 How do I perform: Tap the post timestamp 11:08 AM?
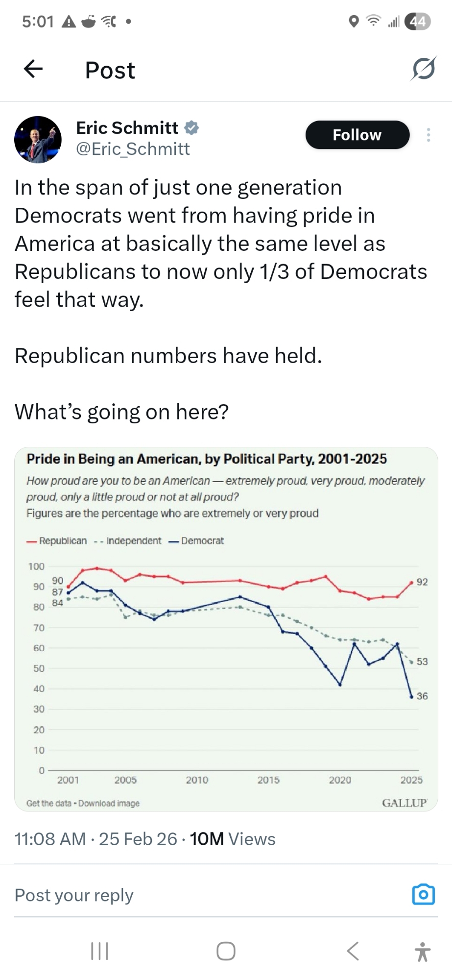coord(50,839)
